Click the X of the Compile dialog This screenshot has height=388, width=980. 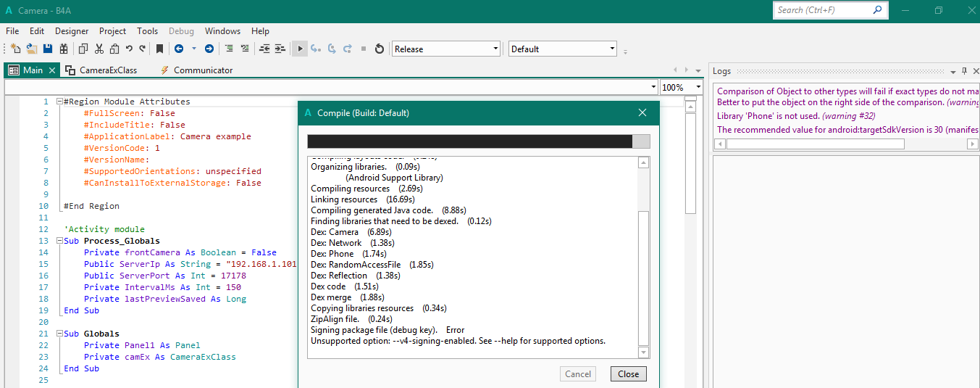coord(642,112)
